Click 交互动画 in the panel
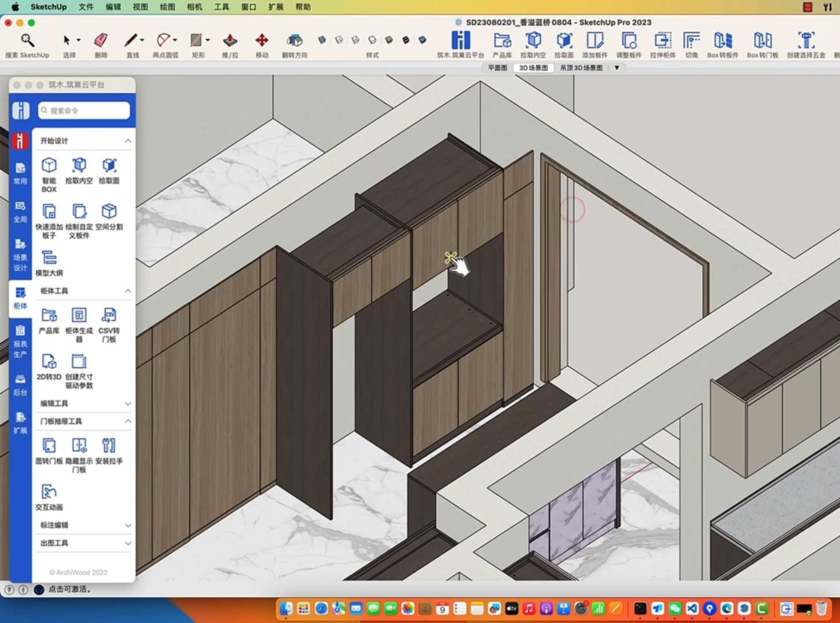 click(49, 498)
